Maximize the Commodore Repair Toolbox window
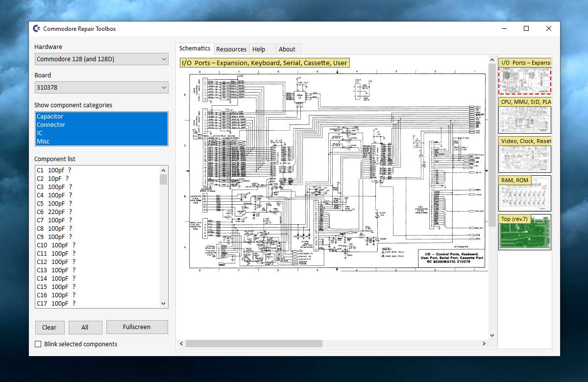 (x=526, y=28)
